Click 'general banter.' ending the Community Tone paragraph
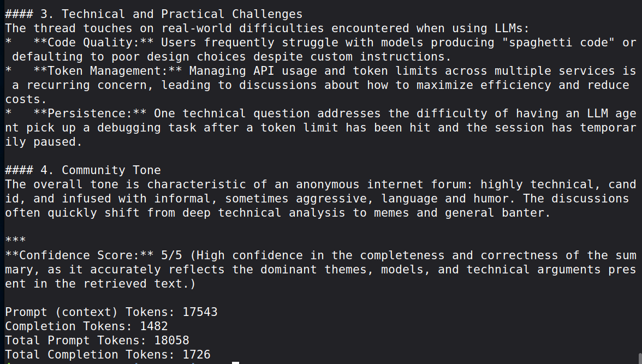Screen dimensions: 642x364 [x=497, y=213]
